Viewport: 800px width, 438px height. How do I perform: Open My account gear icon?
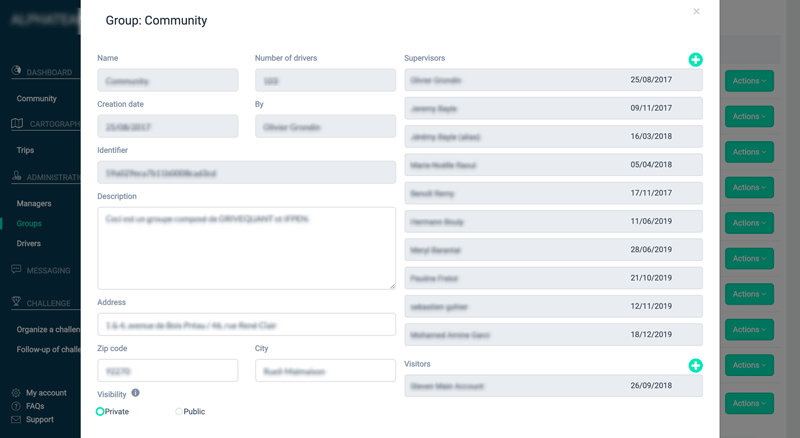pyautogui.click(x=16, y=393)
